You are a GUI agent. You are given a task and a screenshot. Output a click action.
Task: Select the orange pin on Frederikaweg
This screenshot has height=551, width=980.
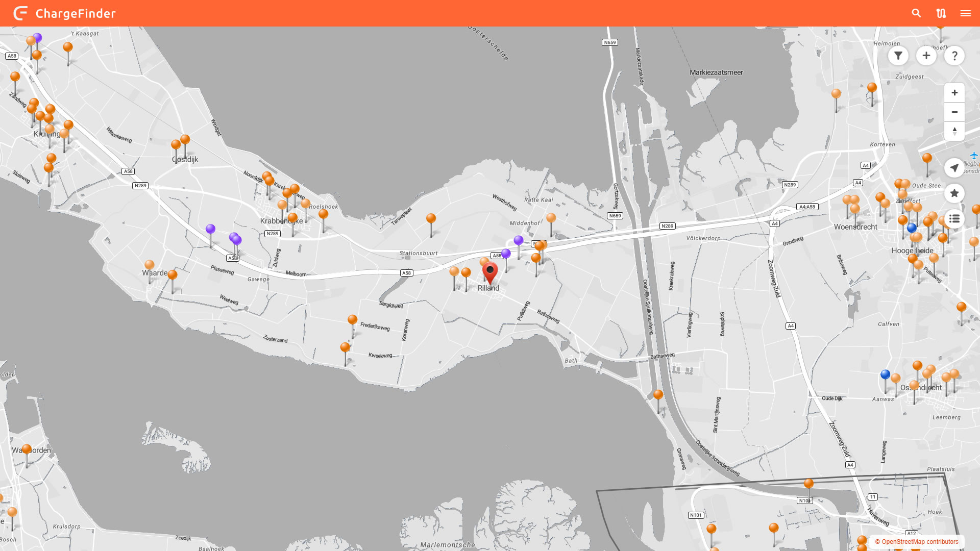point(352,320)
